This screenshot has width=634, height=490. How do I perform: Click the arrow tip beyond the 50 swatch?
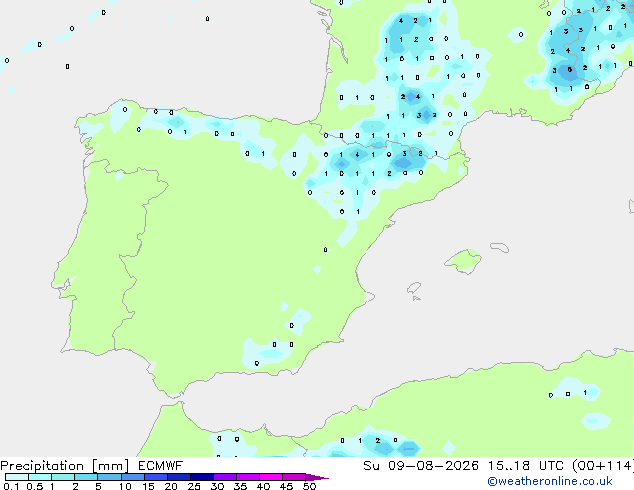tap(317, 477)
